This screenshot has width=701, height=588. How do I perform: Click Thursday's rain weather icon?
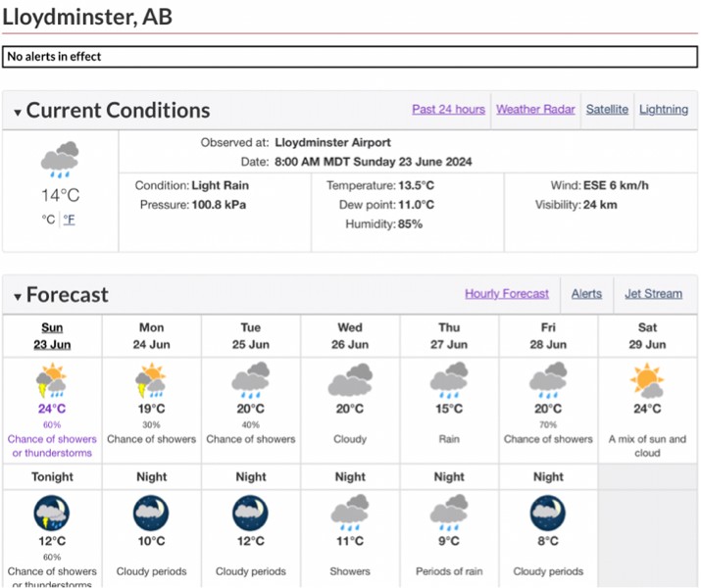[449, 380]
